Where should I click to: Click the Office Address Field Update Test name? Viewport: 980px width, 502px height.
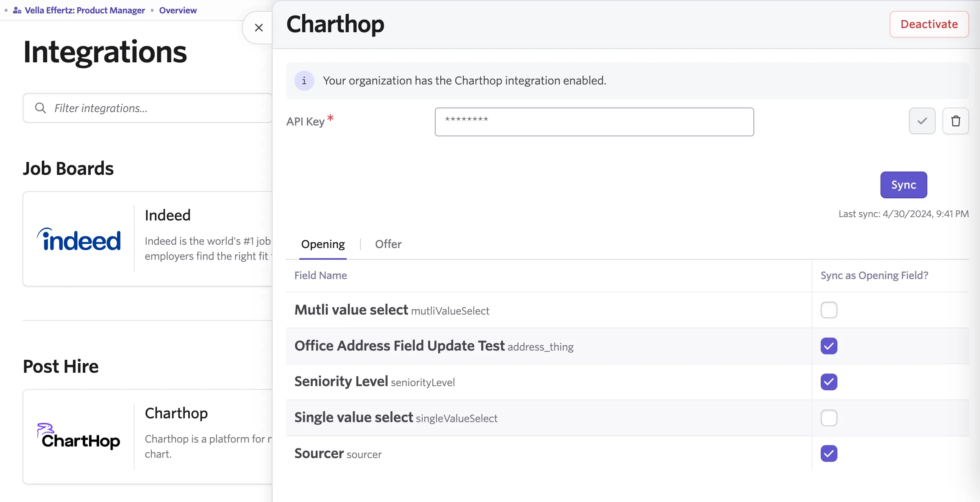click(x=400, y=346)
